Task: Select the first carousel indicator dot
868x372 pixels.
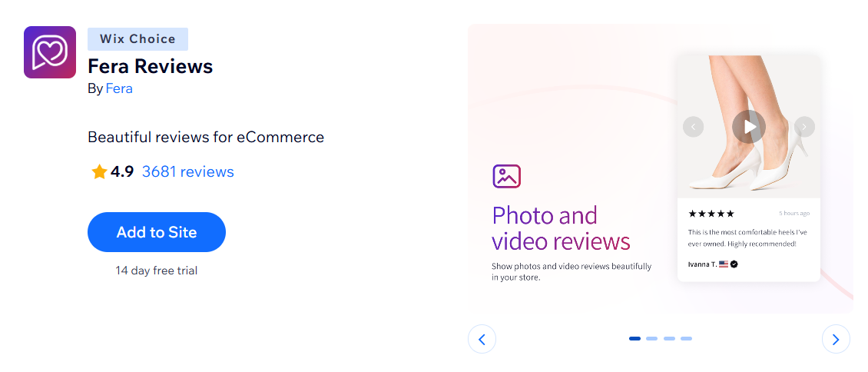Action: click(x=634, y=338)
